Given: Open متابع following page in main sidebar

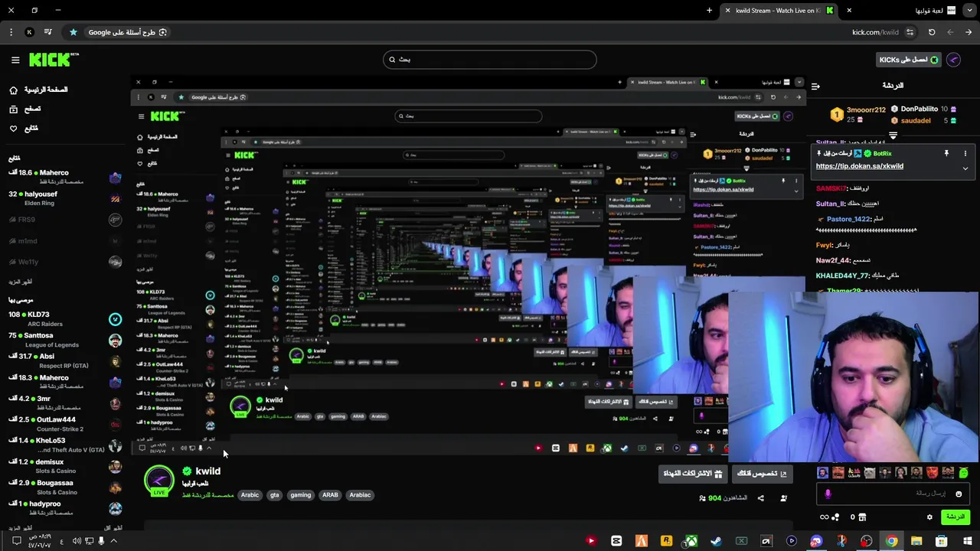Looking at the screenshot, I should point(24,128).
